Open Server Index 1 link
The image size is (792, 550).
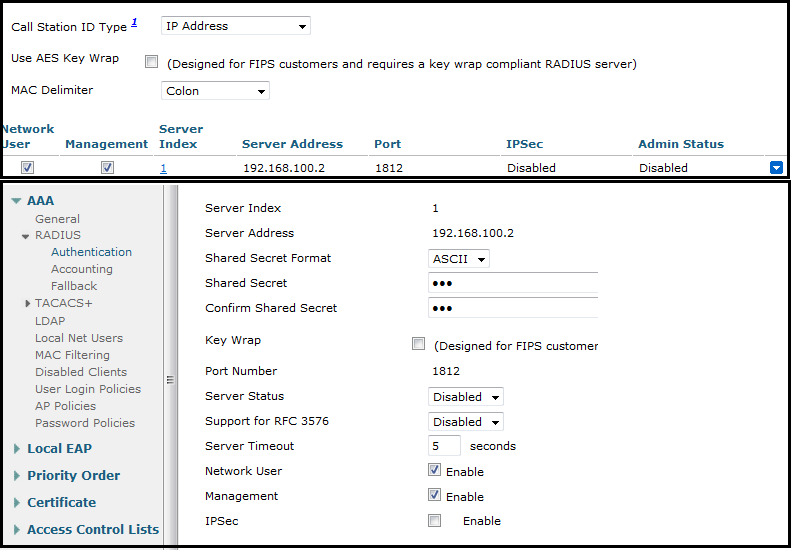[163, 168]
